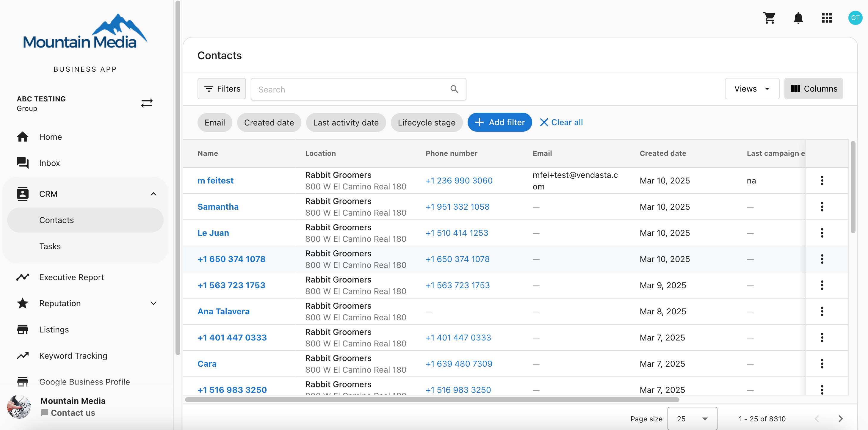The height and width of the screenshot is (430, 868).
Task: Open the apps grid launcher
Action: (827, 18)
